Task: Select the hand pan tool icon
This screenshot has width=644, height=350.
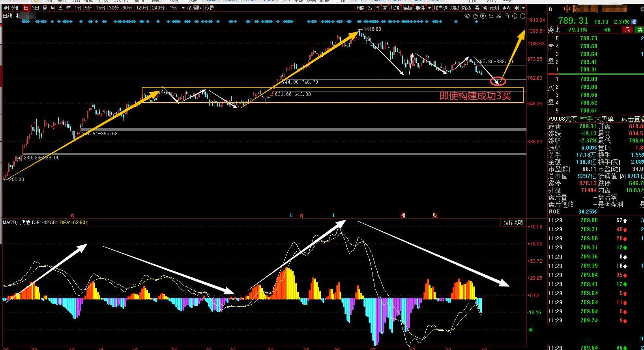Action: click(x=475, y=16)
